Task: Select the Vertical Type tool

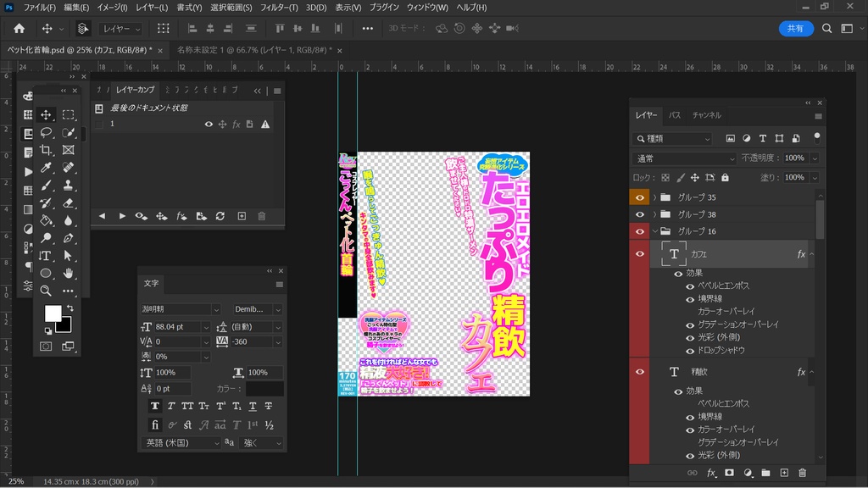Action: (46, 256)
